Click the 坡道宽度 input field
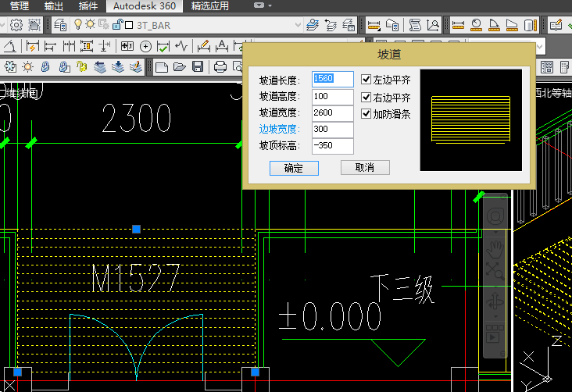 [333, 112]
